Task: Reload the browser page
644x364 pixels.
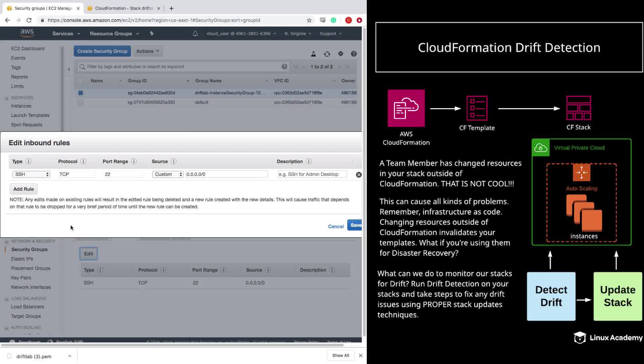Action: pos(29,20)
